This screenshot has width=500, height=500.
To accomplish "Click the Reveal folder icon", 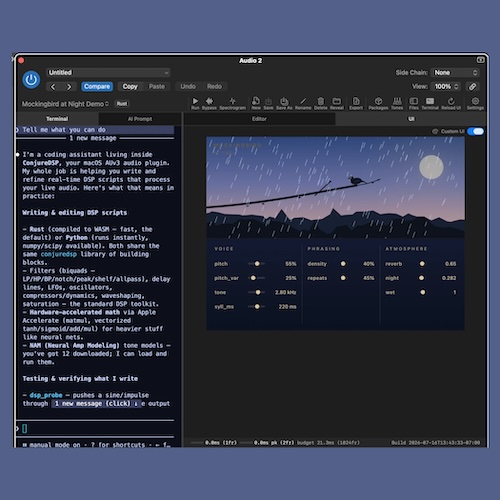I will coord(337,101).
